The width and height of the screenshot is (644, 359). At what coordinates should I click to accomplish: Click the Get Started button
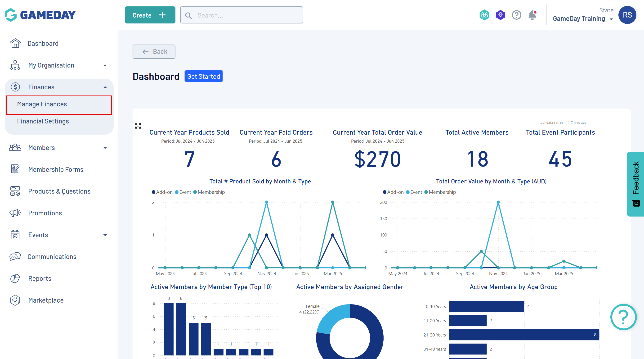(204, 76)
